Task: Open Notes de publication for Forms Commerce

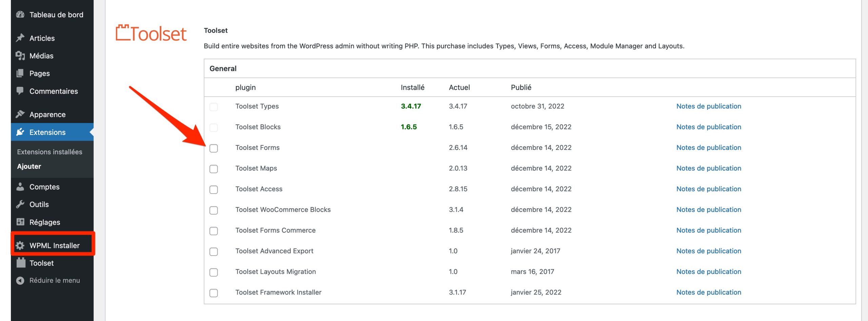Action: point(709,230)
